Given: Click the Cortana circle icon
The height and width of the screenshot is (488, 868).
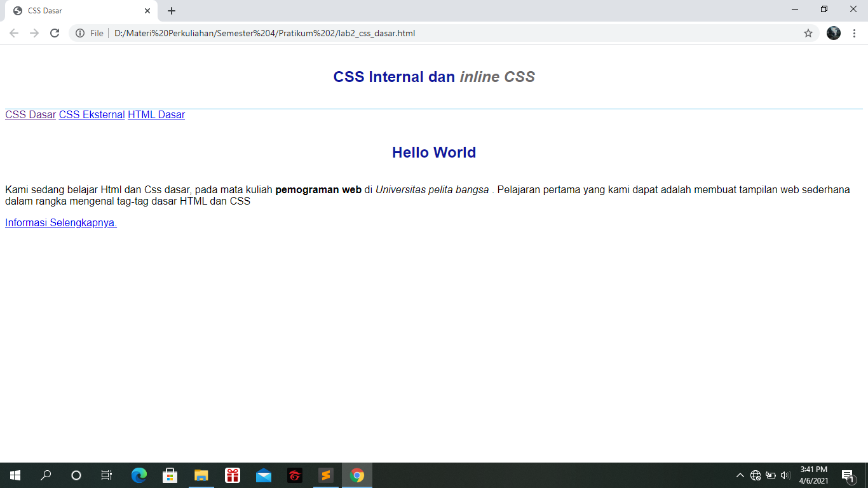Looking at the screenshot, I should 76,475.
